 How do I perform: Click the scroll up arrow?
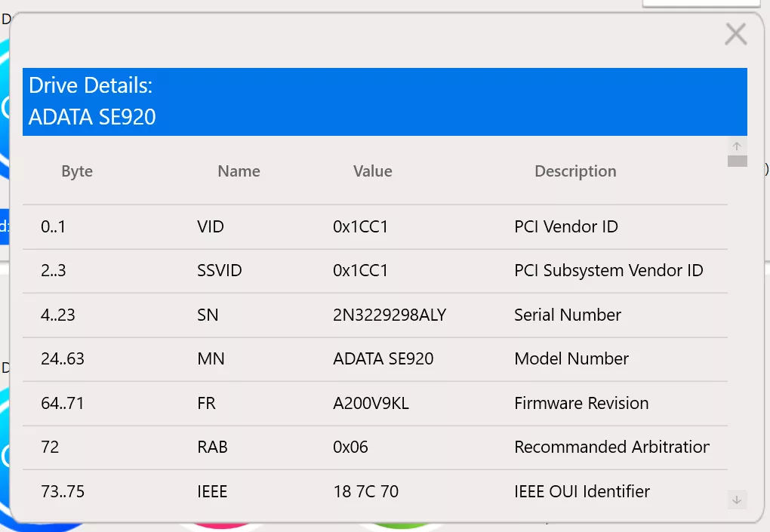tap(737, 146)
